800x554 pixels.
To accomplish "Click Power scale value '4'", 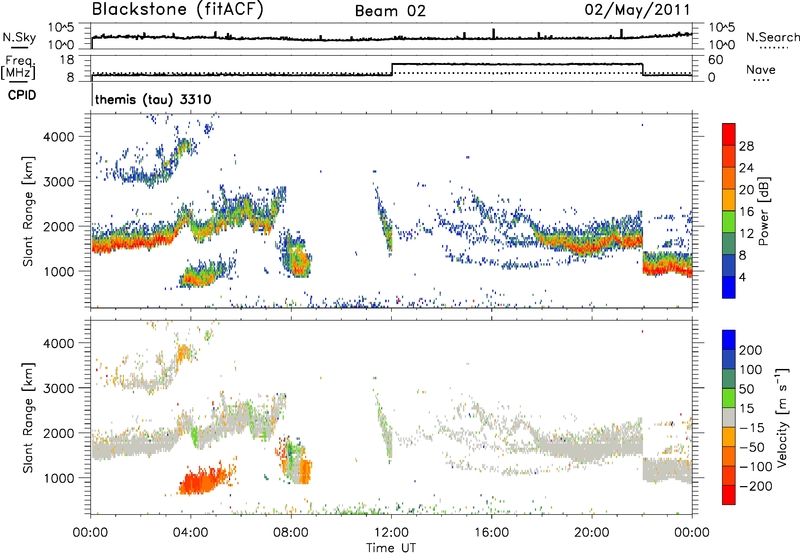I will pos(742,278).
